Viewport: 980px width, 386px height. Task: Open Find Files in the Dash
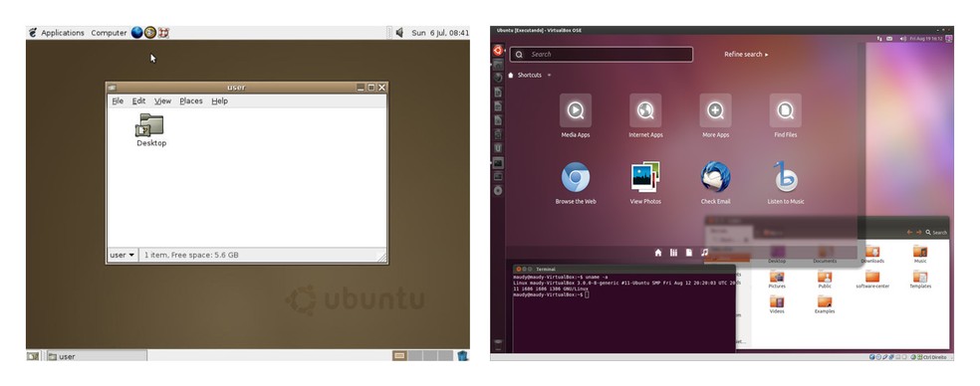(x=785, y=116)
